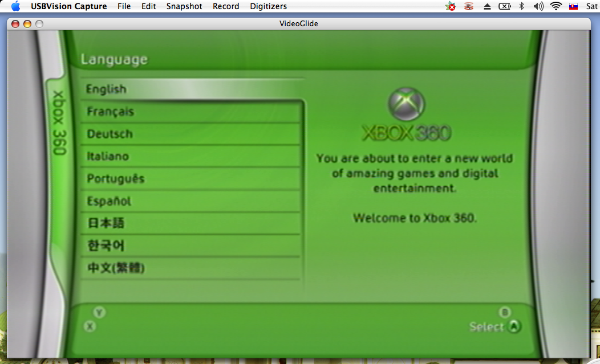Select 한국어 in the Language list

(x=190, y=246)
